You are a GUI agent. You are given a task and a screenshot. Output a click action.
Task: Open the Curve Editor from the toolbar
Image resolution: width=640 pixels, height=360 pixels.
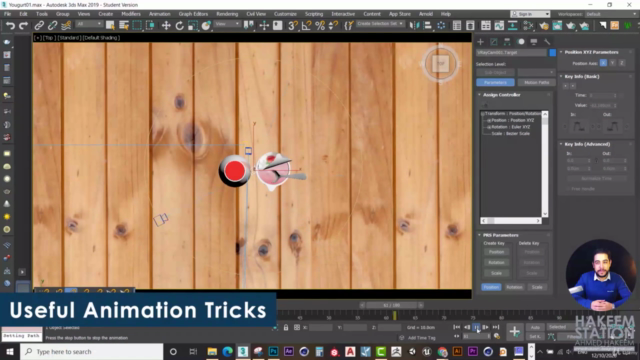(499, 26)
